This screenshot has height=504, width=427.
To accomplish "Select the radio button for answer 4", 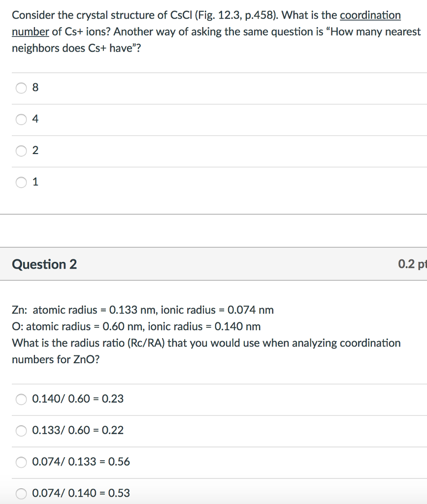I will pos(21,120).
